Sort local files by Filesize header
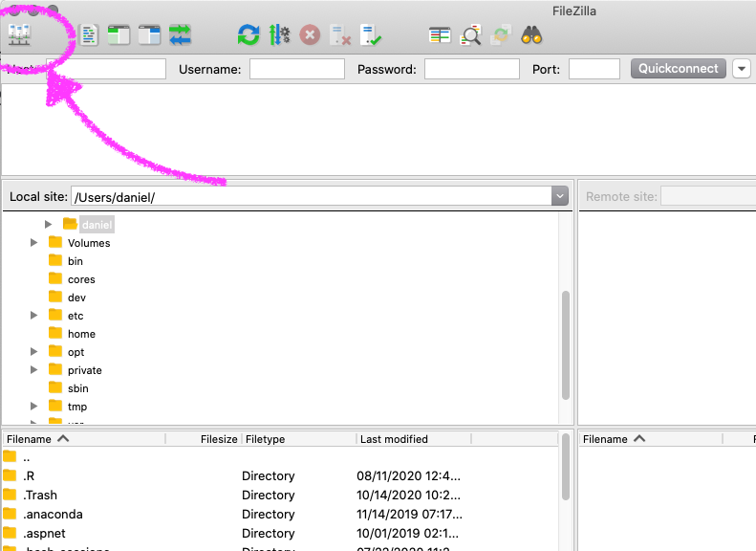Viewport: 756px width, 551px height. tap(204, 439)
